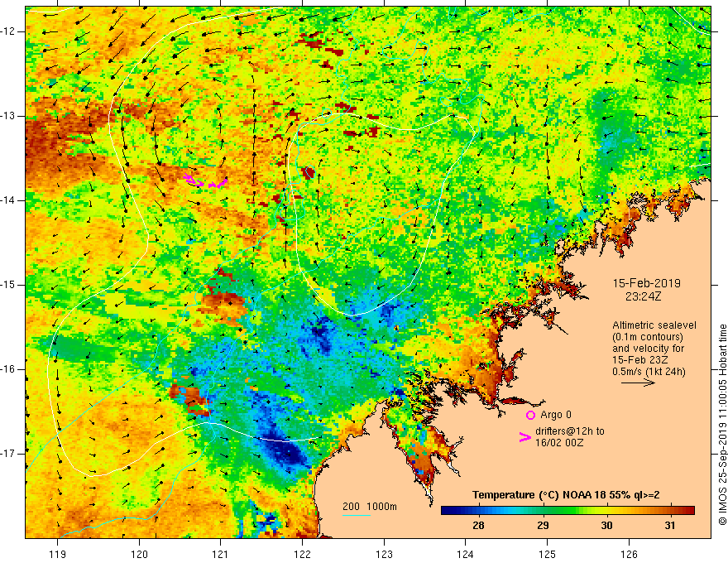Click the 23:24Z time text
Screen dimensions: 728x563
[x=643, y=296]
